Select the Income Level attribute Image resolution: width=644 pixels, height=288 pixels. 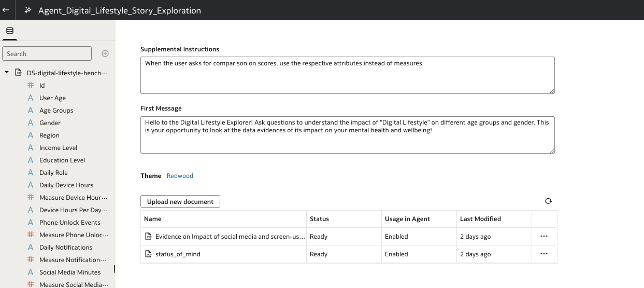(58, 148)
